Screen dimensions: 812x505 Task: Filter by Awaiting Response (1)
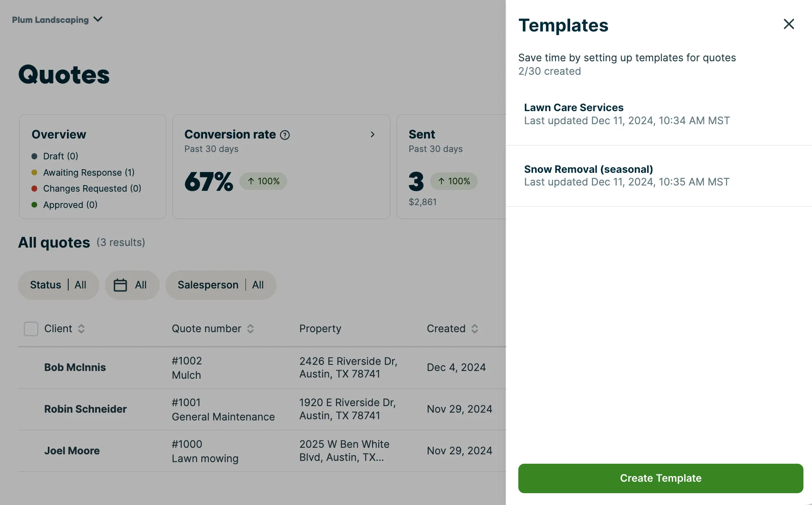(x=83, y=172)
